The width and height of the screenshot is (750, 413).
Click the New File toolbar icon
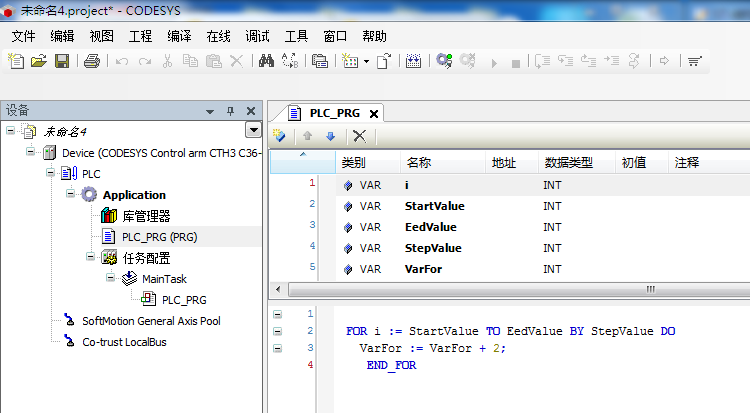pyautogui.click(x=16, y=61)
